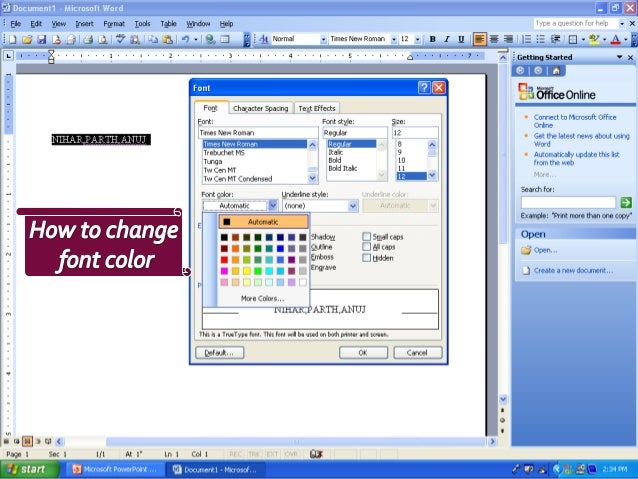This screenshot has width=638, height=479.
Task: Click the Outside Border toolbar icon
Action: click(x=573, y=39)
